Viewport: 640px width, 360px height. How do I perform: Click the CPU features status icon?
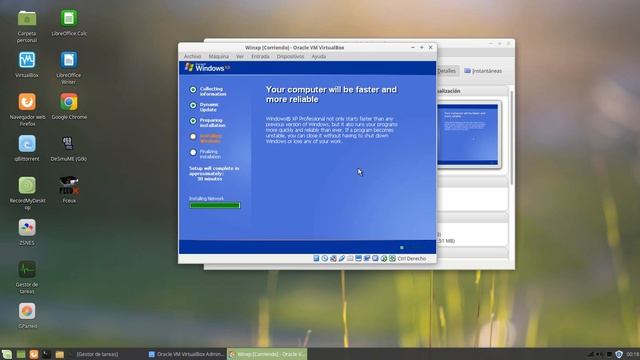coord(375,258)
